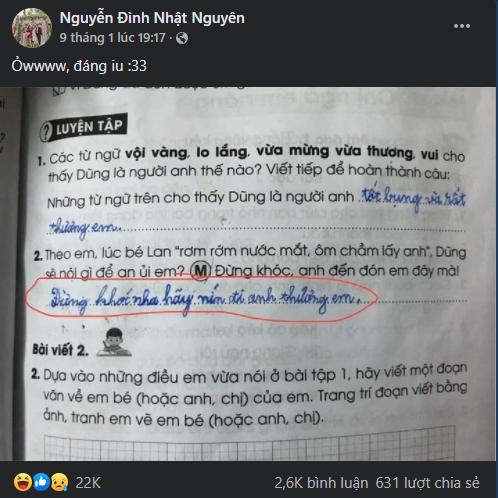Open the three-dot post options menu

point(462,26)
